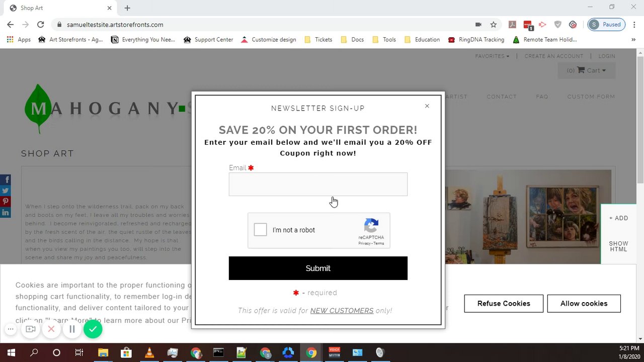Allow cookies on the banner
Screen dimensions: 644x362
point(584,304)
